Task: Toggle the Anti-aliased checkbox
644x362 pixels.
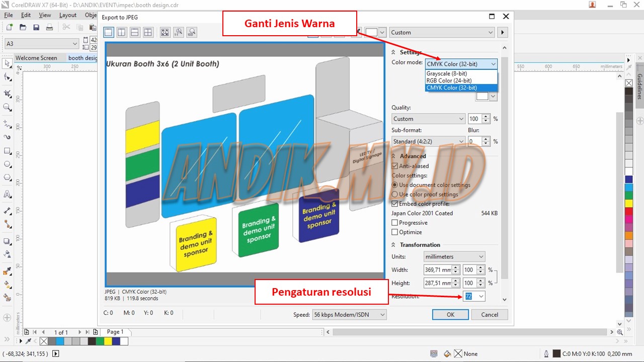Action: (x=395, y=166)
